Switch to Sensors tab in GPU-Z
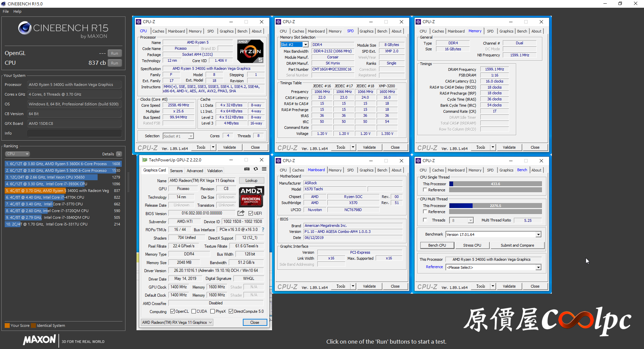The width and height of the screenshot is (644, 349). coord(176,171)
